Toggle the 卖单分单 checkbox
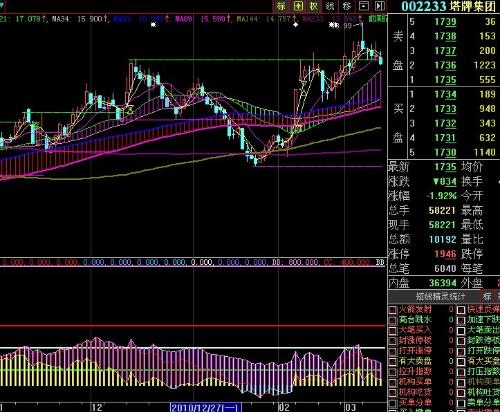This screenshot has width=500, height=412. point(461,403)
